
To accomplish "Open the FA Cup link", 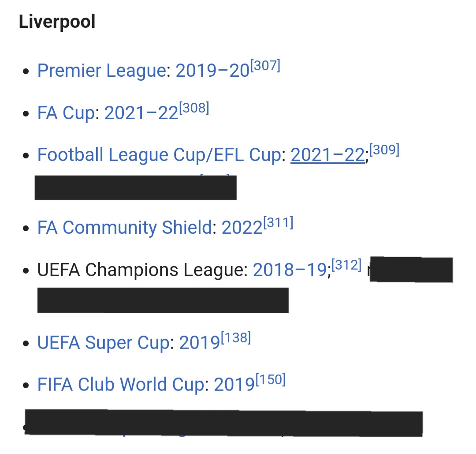I will pos(66,113).
